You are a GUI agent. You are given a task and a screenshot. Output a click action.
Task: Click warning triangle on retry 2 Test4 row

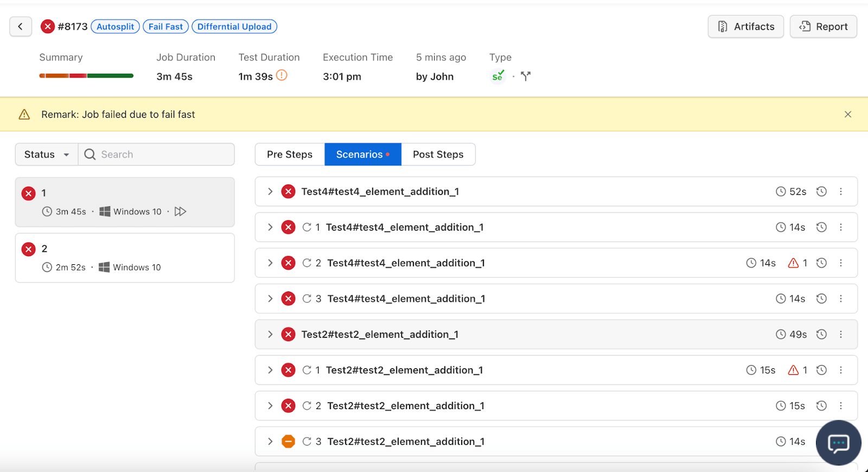click(x=793, y=263)
